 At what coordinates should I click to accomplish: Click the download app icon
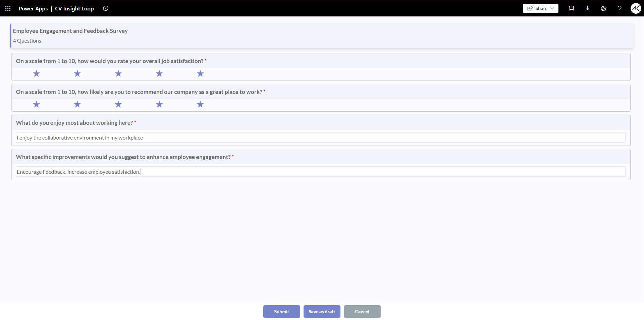(x=587, y=8)
